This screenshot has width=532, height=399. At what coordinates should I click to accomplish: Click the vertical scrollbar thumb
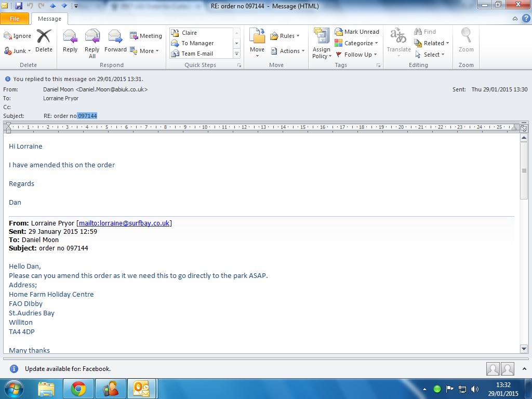pos(524,170)
